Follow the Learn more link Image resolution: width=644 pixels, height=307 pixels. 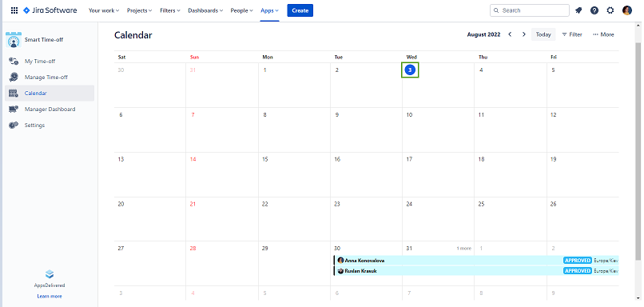point(50,297)
